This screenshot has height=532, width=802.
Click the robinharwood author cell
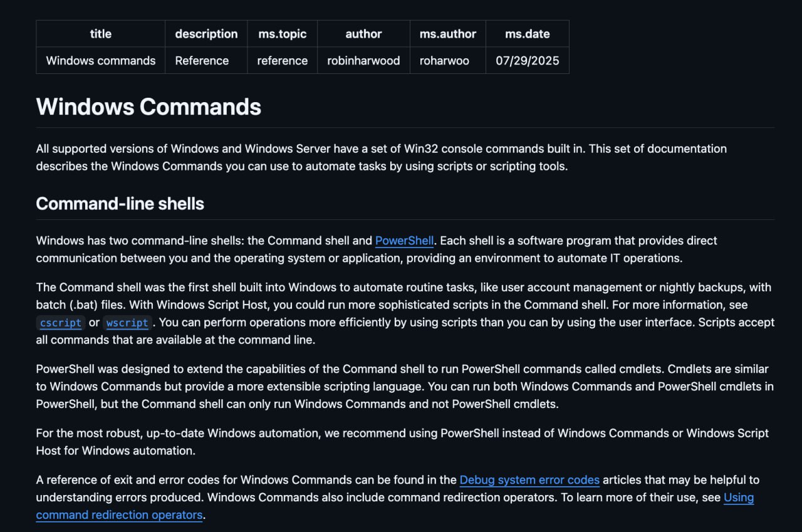(363, 61)
